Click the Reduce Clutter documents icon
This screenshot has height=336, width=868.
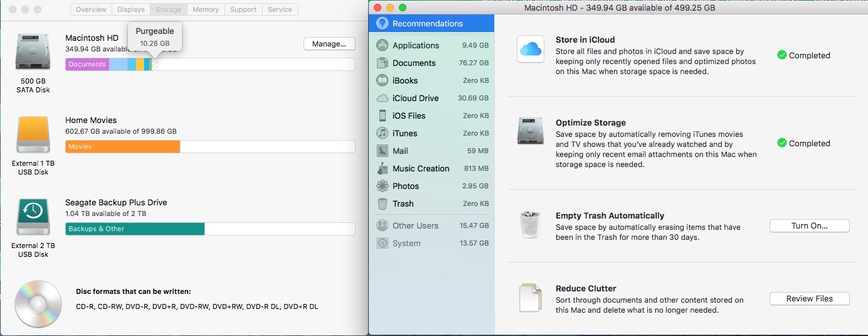tap(531, 298)
